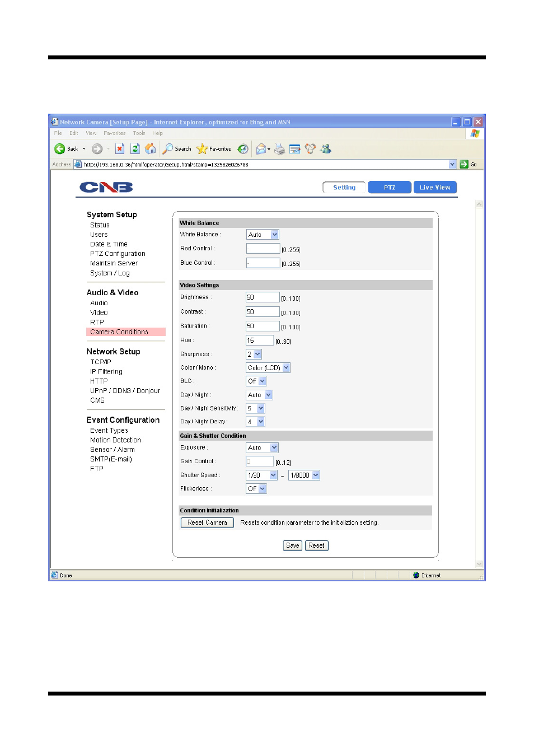The image size is (534, 756).
Task: Click the page scrollbar down arrow
Action: coord(479,564)
